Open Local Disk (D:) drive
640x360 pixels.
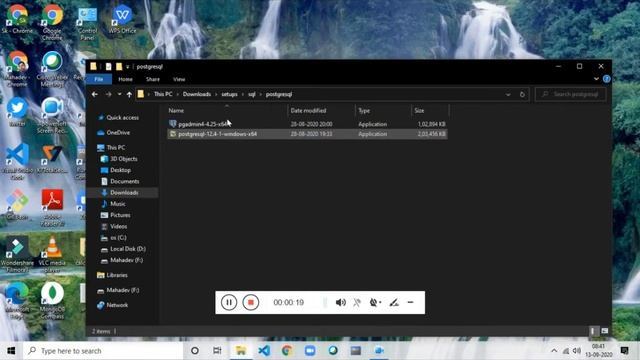point(127,249)
